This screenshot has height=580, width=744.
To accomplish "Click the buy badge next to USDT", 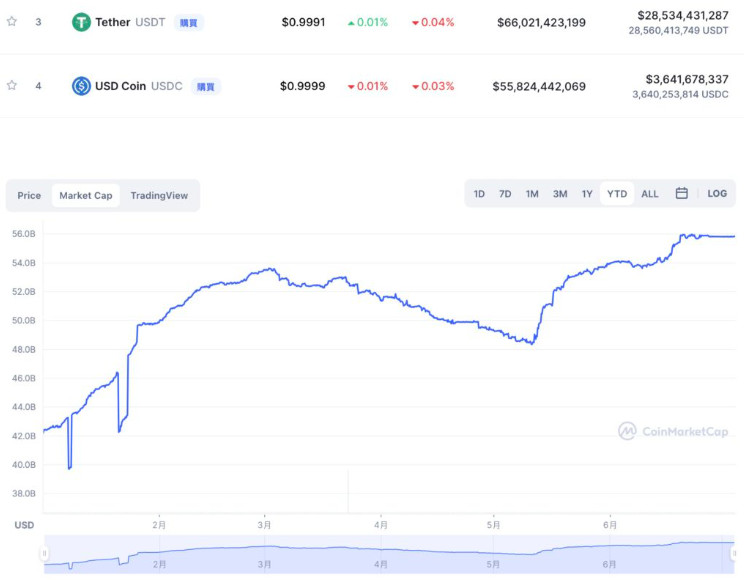I will click(188, 22).
